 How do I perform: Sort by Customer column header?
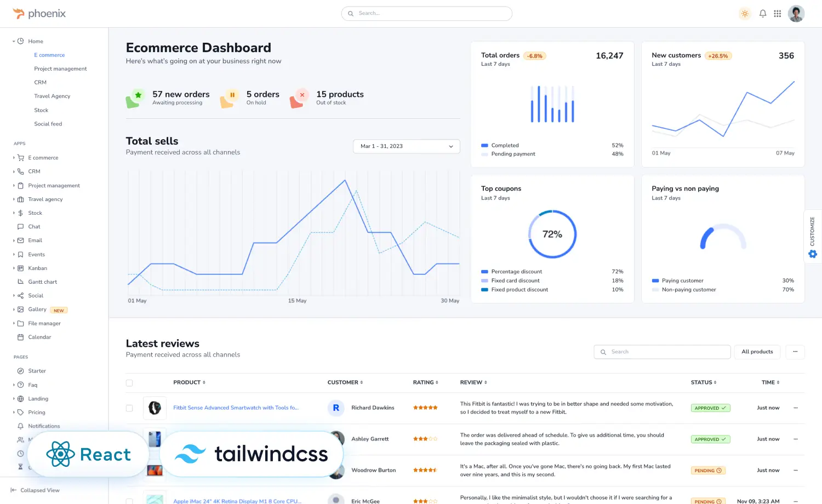point(345,382)
